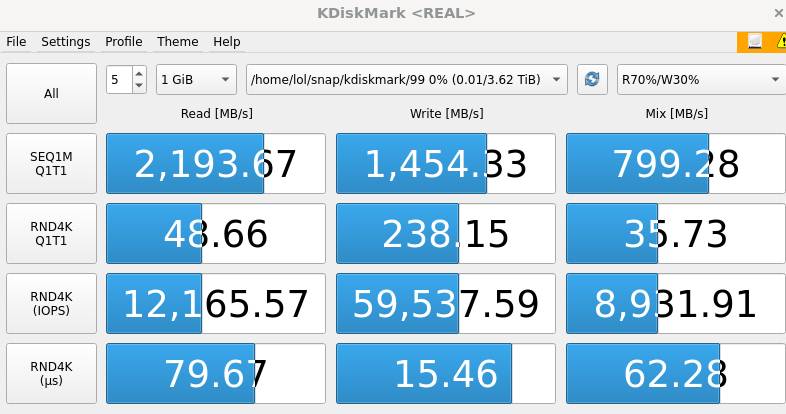Click the RND4K (IOPS) button
This screenshot has width=786, height=414.
(51, 304)
